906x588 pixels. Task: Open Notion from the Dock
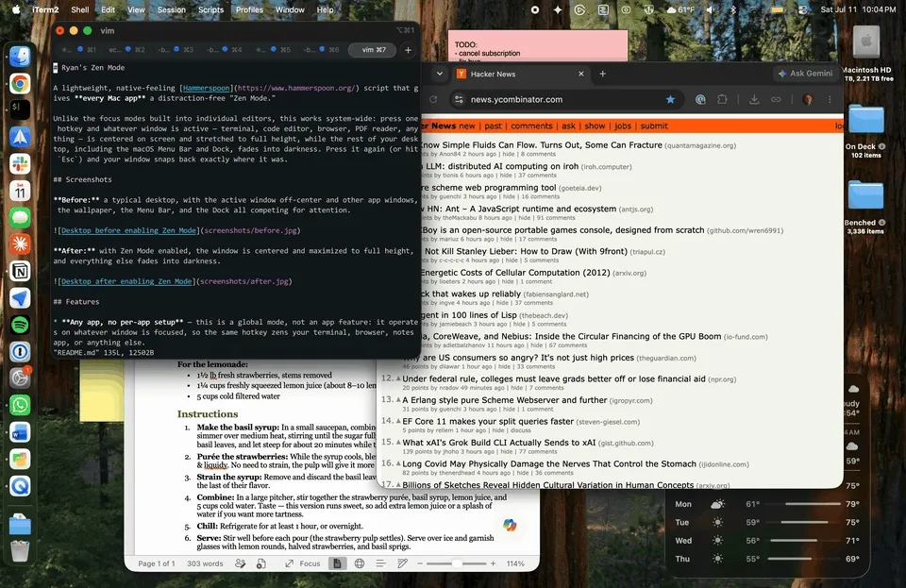pos(20,272)
